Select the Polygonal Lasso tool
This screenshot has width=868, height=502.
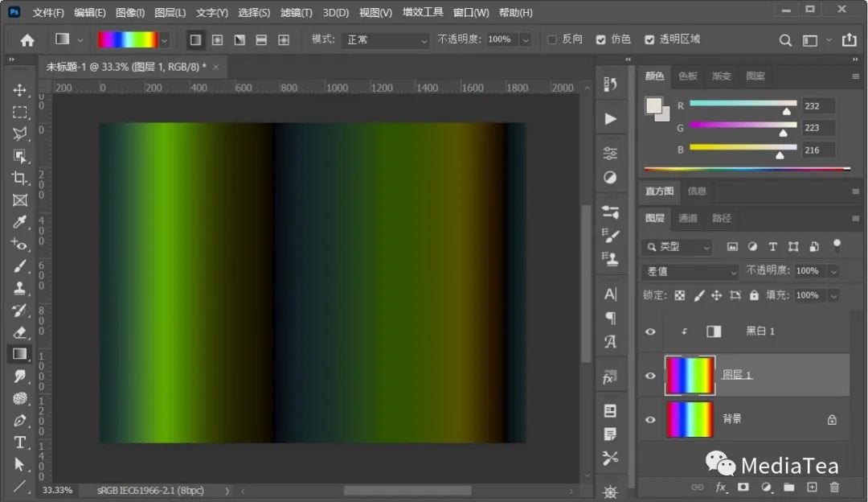click(x=20, y=134)
